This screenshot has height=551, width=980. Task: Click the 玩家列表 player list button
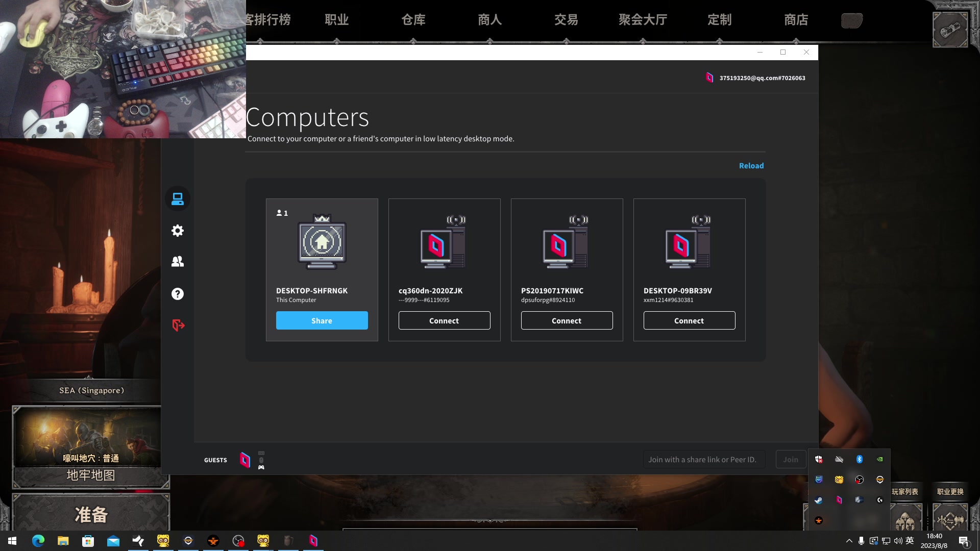tap(905, 492)
